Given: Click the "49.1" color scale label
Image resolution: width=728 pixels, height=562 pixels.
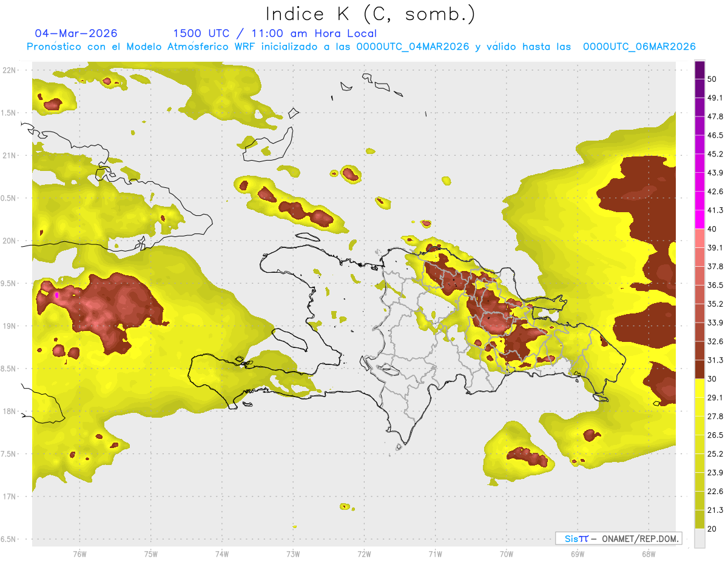Looking at the screenshot, I should pos(715,98).
